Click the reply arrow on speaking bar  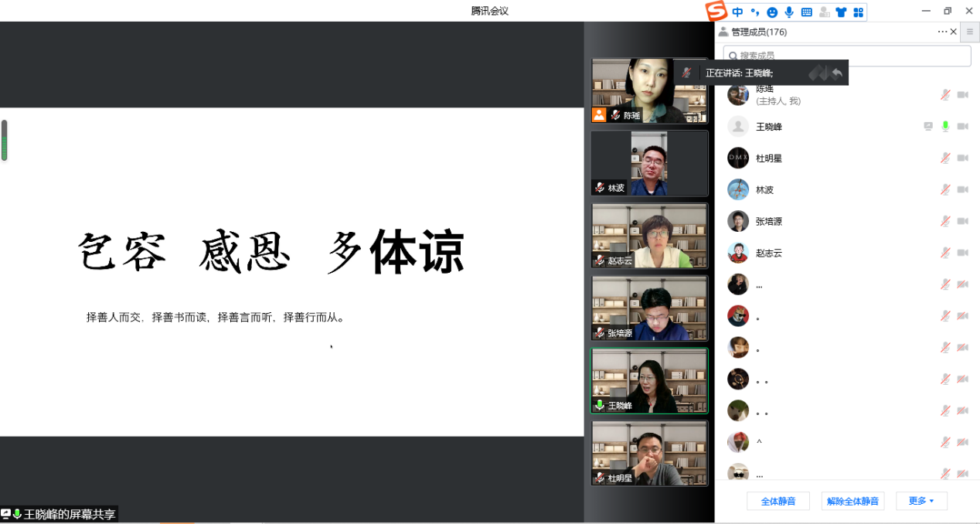coord(837,73)
